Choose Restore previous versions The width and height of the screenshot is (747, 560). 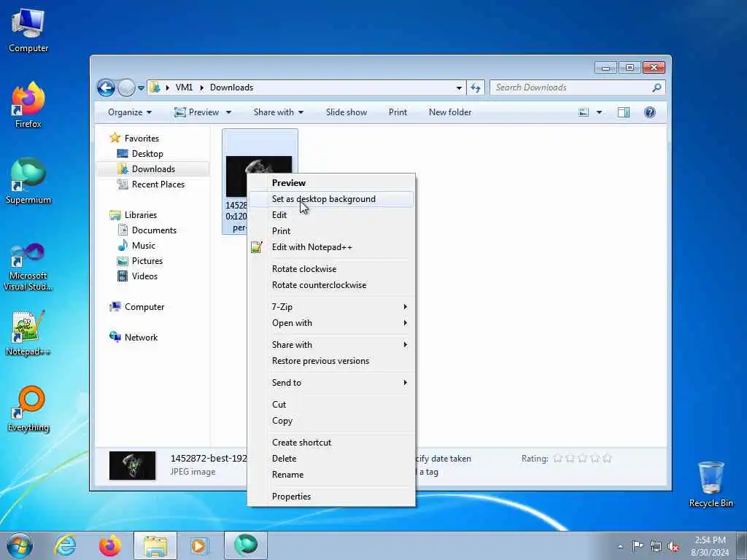click(332, 361)
